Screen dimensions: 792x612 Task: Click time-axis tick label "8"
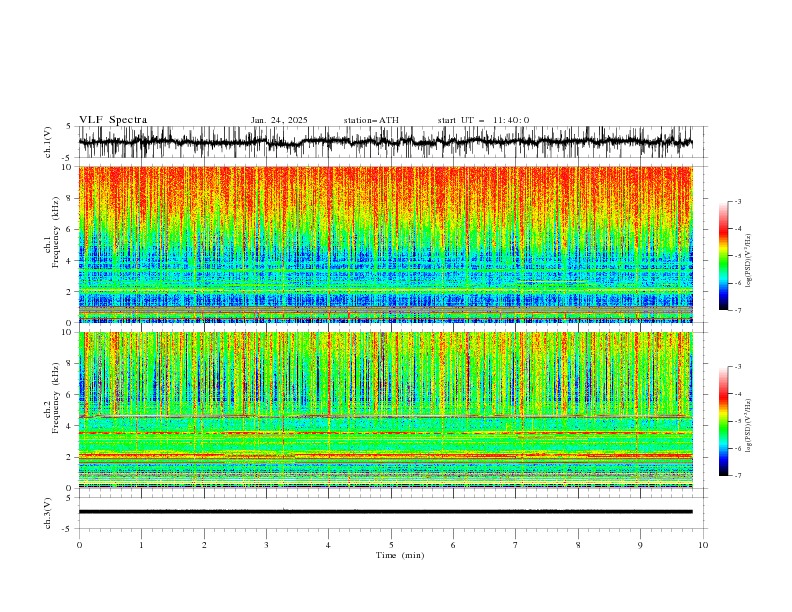(578, 545)
